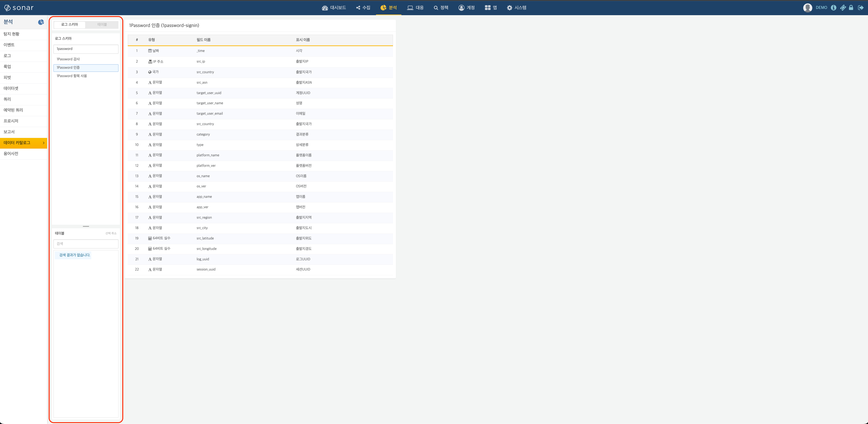This screenshot has width=868, height=424.
Task: Click the 표시 이름 column header
Action: [x=303, y=40]
